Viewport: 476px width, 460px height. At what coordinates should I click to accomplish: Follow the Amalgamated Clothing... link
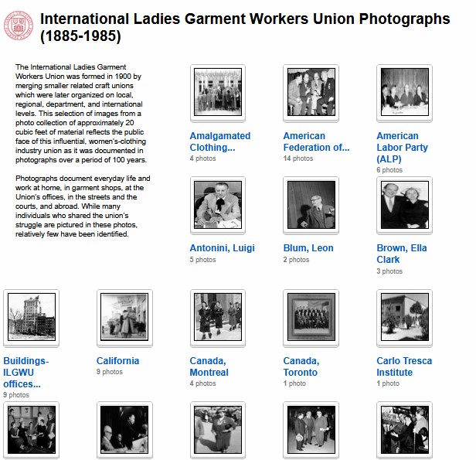coord(220,141)
